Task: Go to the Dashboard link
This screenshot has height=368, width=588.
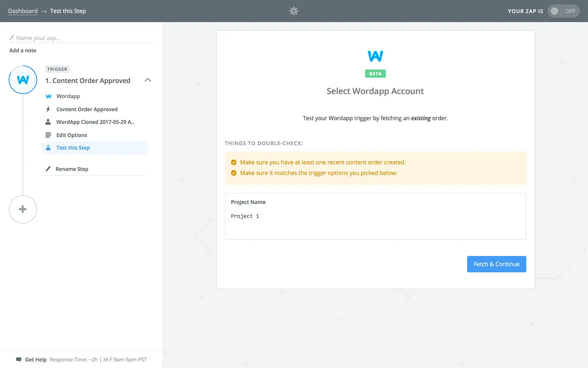Action: (23, 11)
